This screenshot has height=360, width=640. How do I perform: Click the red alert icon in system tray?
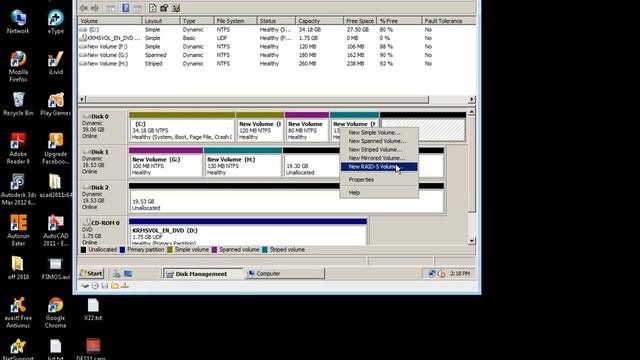pyautogui.click(x=442, y=274)
